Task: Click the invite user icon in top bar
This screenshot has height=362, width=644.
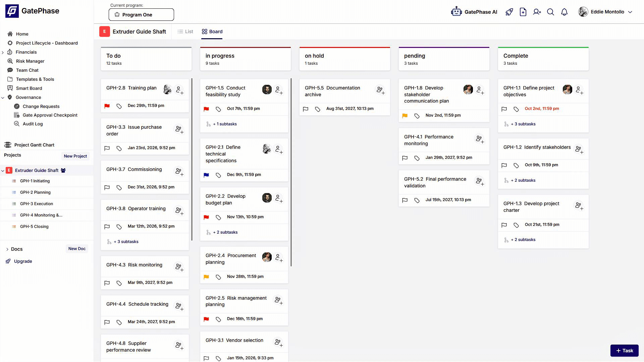Action: coord(537,12)
